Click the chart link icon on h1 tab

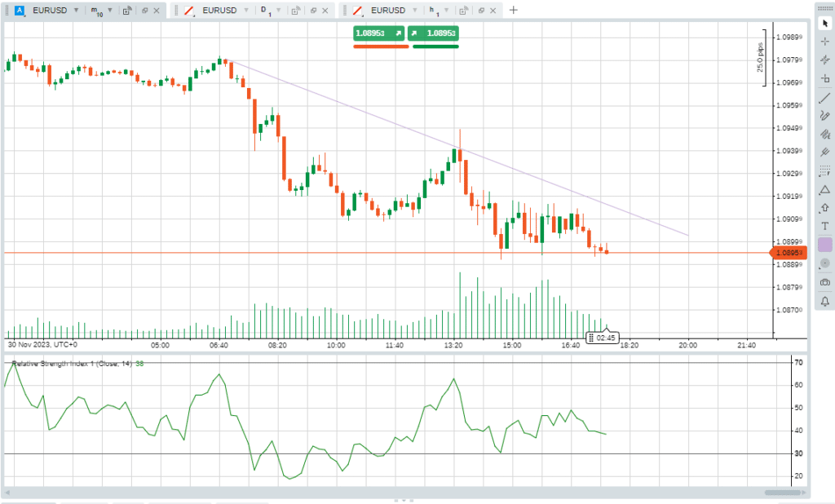coord(464,10)
